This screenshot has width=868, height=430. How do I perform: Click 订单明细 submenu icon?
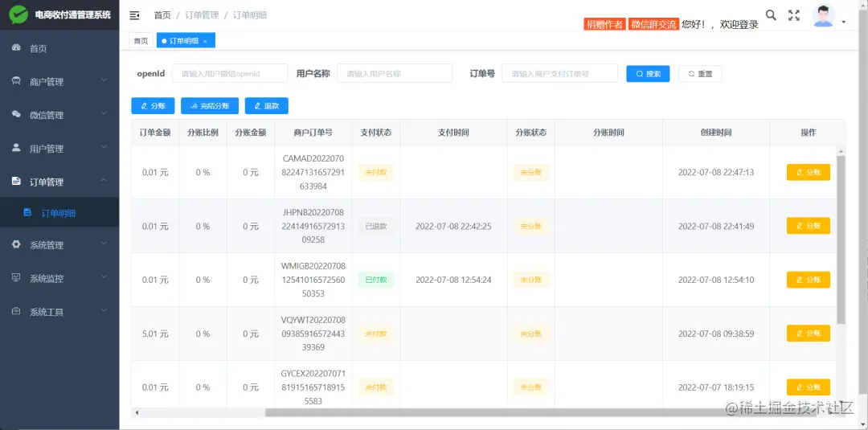[27, 212]
